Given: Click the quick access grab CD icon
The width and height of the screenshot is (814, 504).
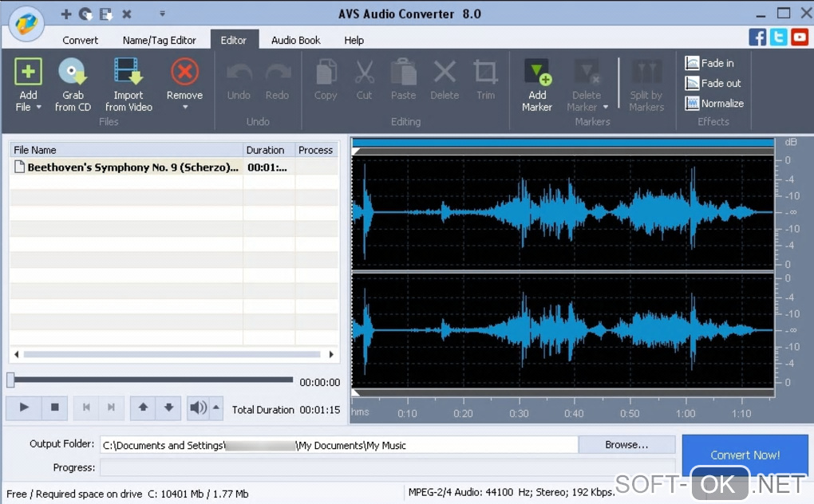Looking at the screenshot, I should (x=85, y=14).
